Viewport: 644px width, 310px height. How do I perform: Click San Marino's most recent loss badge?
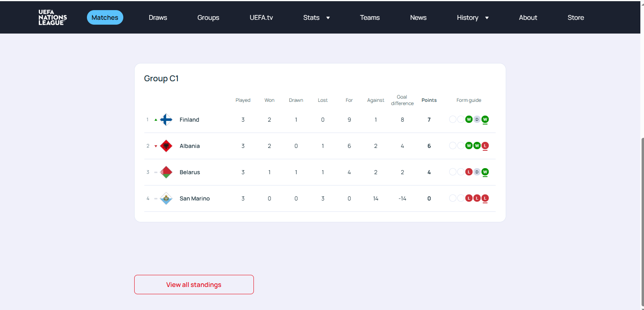pyautogui.click(x=485, y=198)
